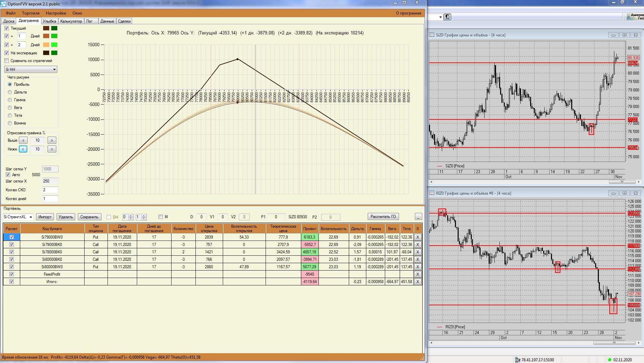Select the Дельта radio option
This screenshot has width=644, height=363.
point(10,92)
